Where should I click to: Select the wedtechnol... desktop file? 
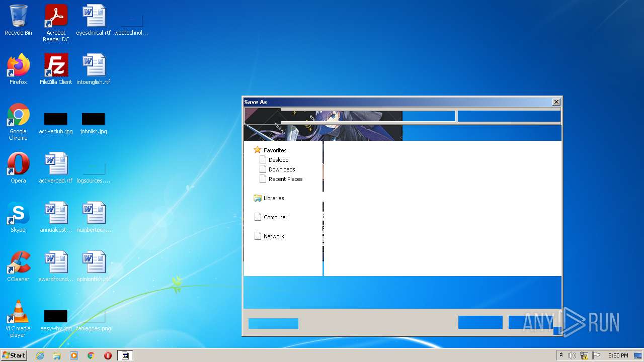pyautogui.click(x=131, y=24)
